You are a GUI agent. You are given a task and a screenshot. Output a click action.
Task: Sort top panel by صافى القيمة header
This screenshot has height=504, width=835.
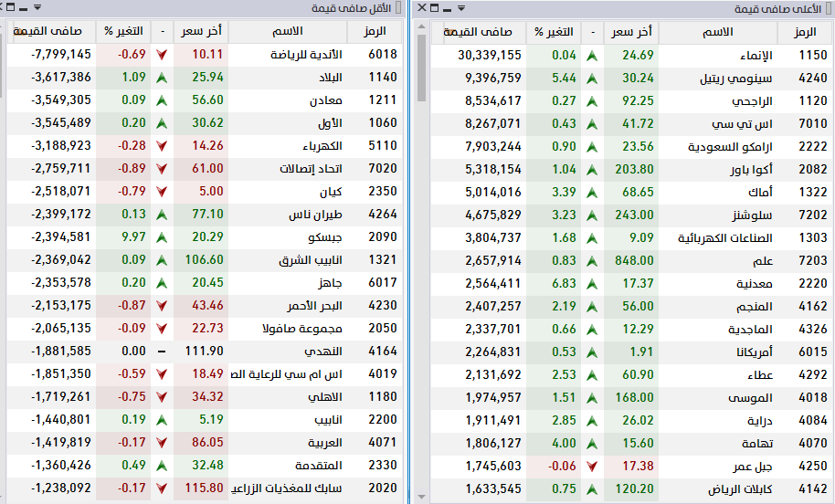pos(478,33)
